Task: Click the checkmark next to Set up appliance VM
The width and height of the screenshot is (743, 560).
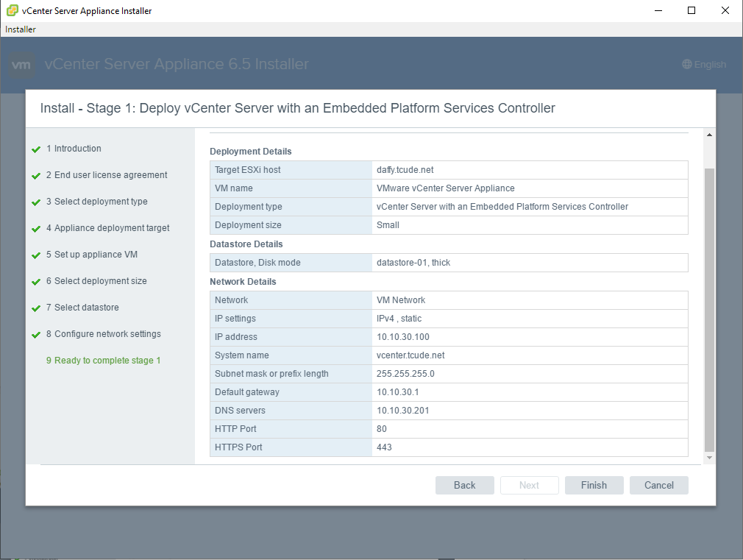Action: (x=36, y=255)
